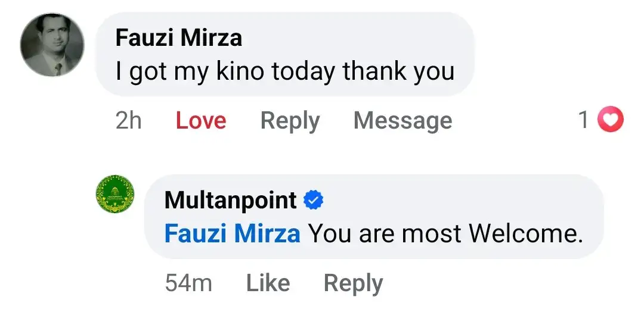Reply to the Multanpoint comment
644x309 pixels.
pos(353,283)
